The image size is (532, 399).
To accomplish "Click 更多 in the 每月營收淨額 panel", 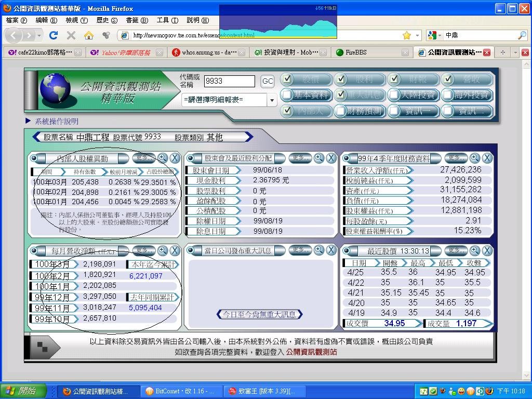I will coord(143,251).
